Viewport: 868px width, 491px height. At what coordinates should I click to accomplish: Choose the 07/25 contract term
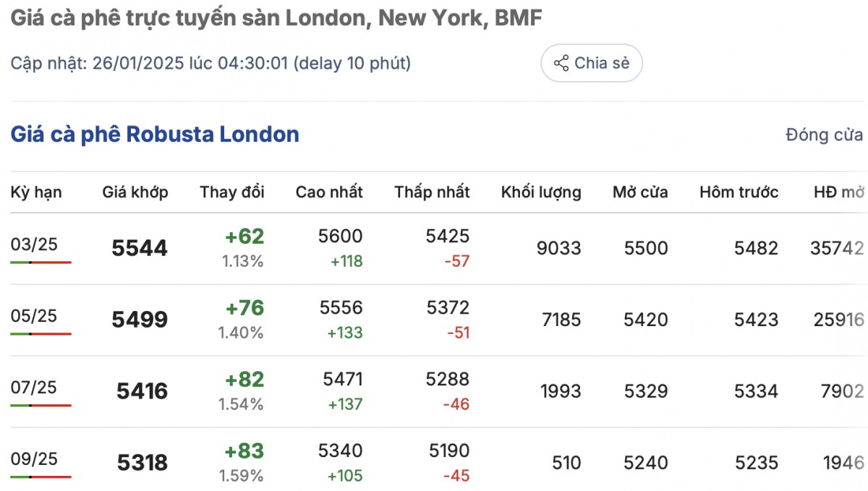34,388
